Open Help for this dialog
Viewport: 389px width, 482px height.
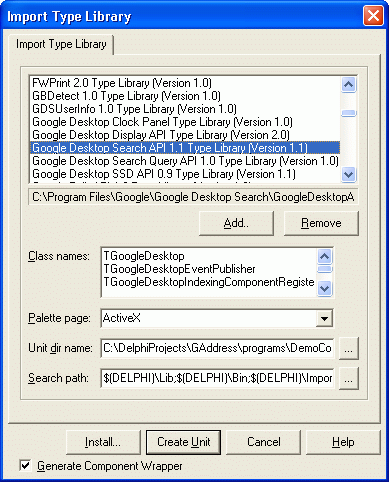pos(343,442)
